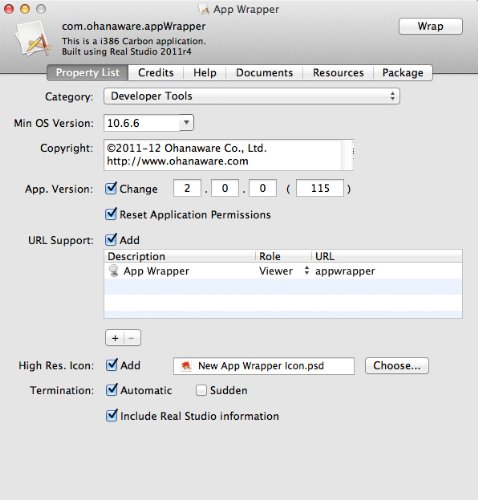The height and width of the screenshot is (500, 478).
Task: Switch to the Documents tab
Action: coord(264,73)
